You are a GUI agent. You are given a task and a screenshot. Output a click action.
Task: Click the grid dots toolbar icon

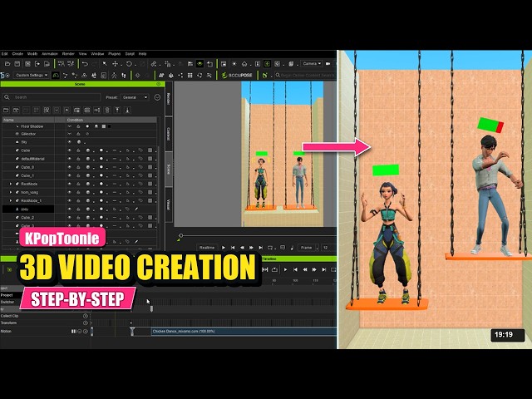(190, 76)
